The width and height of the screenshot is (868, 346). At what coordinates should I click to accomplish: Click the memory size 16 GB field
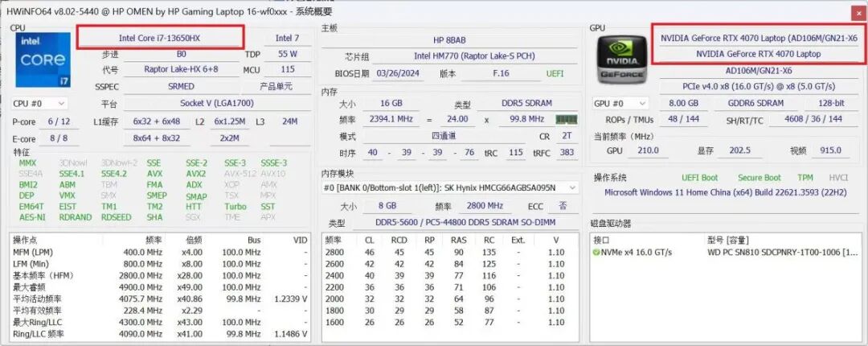(x=391, y=103)
